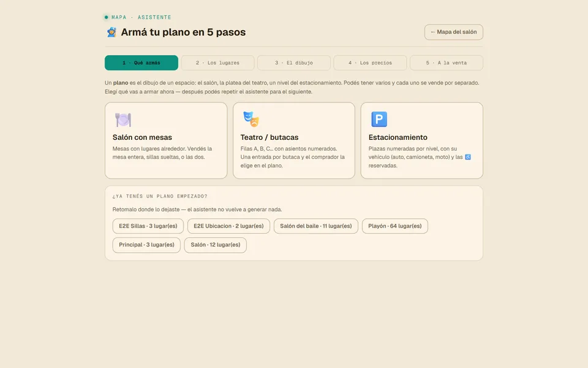Screen dimensions: 588x368
Task: Resume the Playón 64 lugares plan
Action: (x=395, y=226)
